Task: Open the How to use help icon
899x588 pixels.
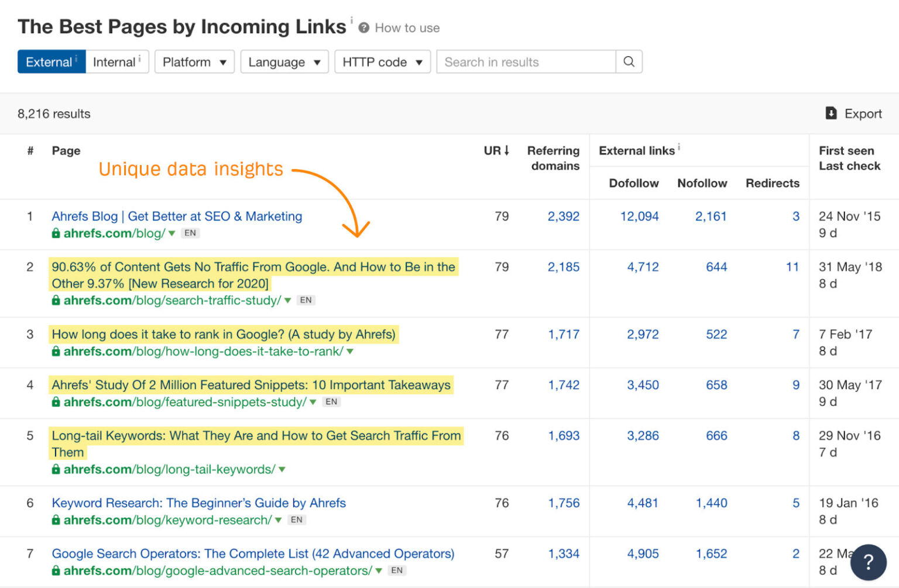Action: point(364,27)
